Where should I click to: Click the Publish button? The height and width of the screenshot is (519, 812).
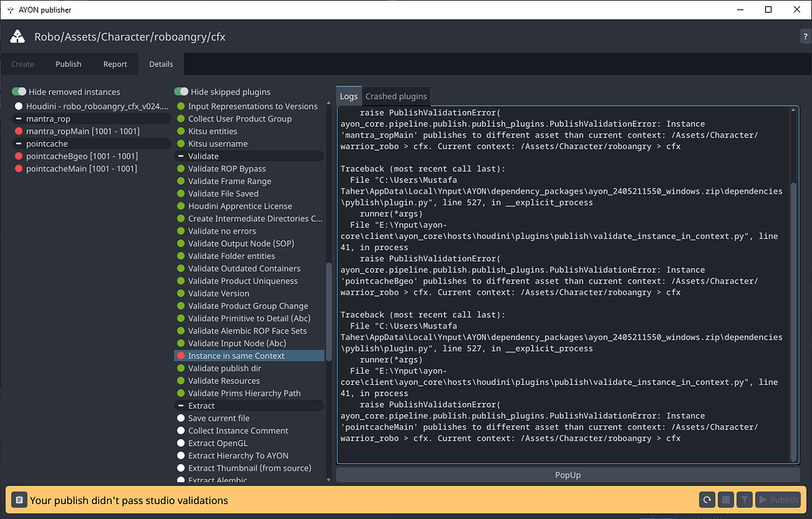(x=777, y=500)
